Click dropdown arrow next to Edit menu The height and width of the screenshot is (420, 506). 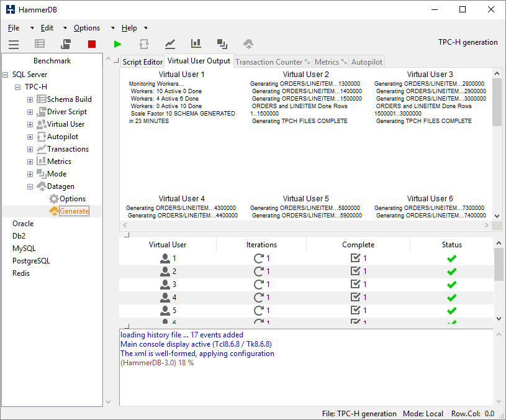click(x=65, y=28)
